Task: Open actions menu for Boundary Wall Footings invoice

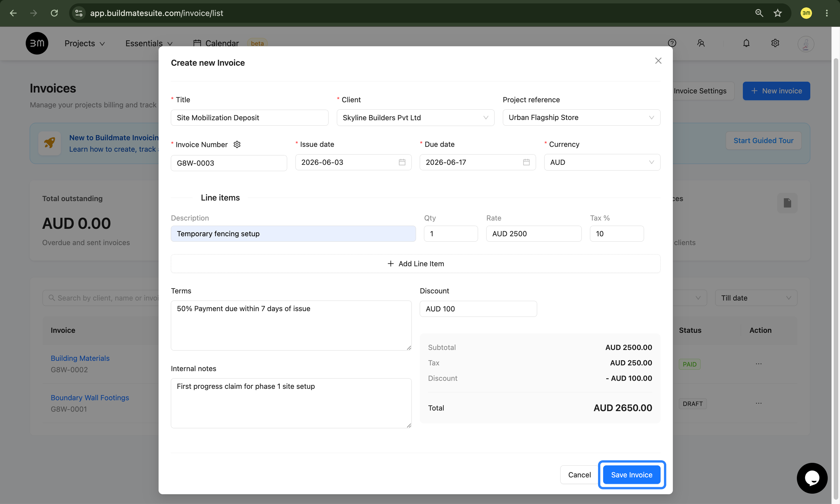Action: click(x=759, y=403)
